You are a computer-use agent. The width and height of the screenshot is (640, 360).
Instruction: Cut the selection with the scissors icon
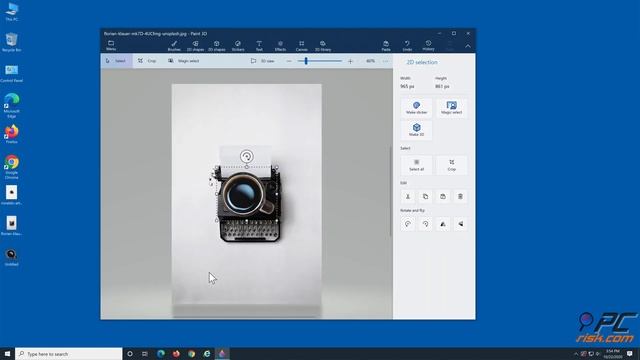click(x=408, y=197)
